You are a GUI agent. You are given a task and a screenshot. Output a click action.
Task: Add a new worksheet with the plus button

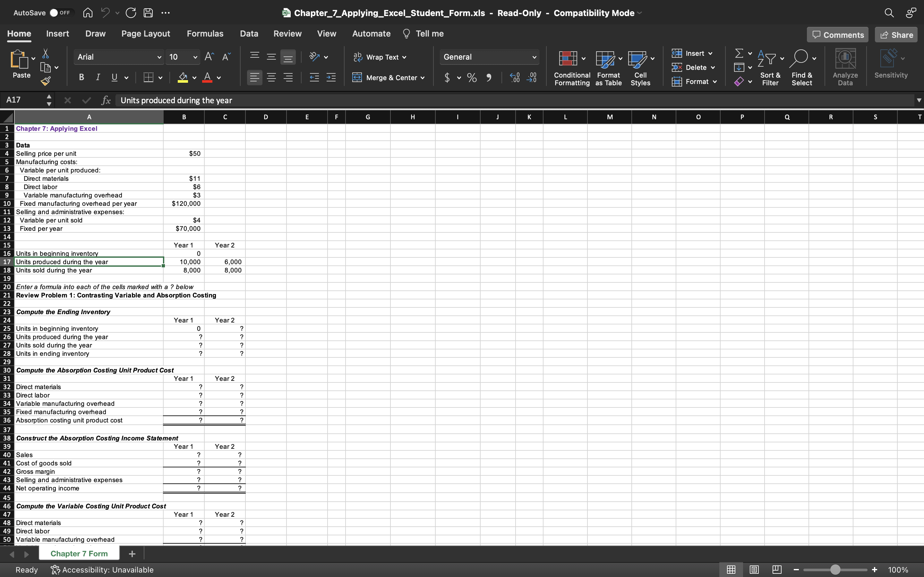(132, 553)
